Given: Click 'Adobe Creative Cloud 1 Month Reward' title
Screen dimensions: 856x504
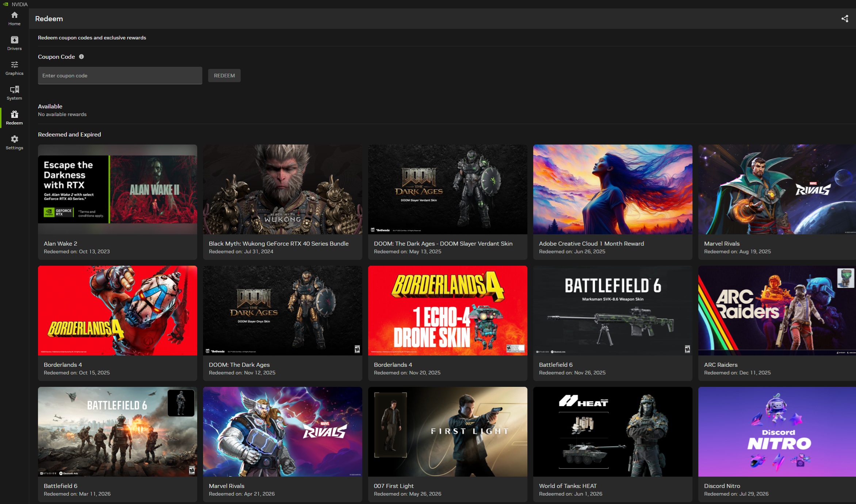Looking at the screenshot, I should 591,243.
